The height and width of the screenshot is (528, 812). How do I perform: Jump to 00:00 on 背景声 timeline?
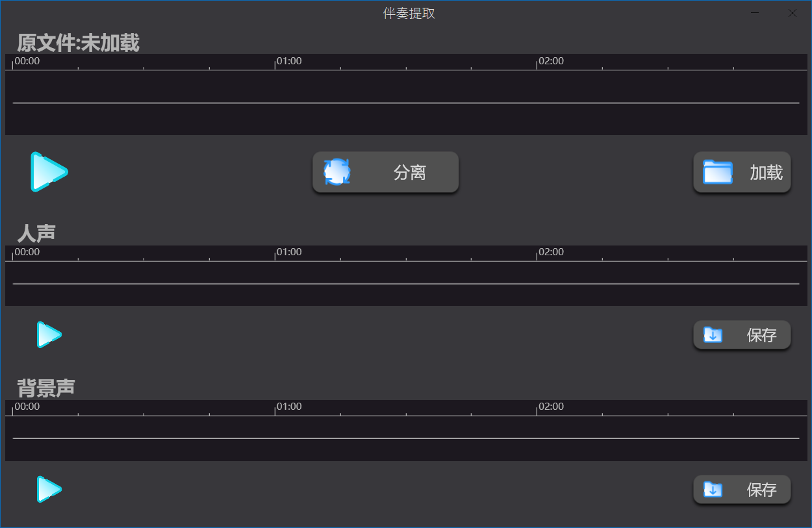[14, 408]
